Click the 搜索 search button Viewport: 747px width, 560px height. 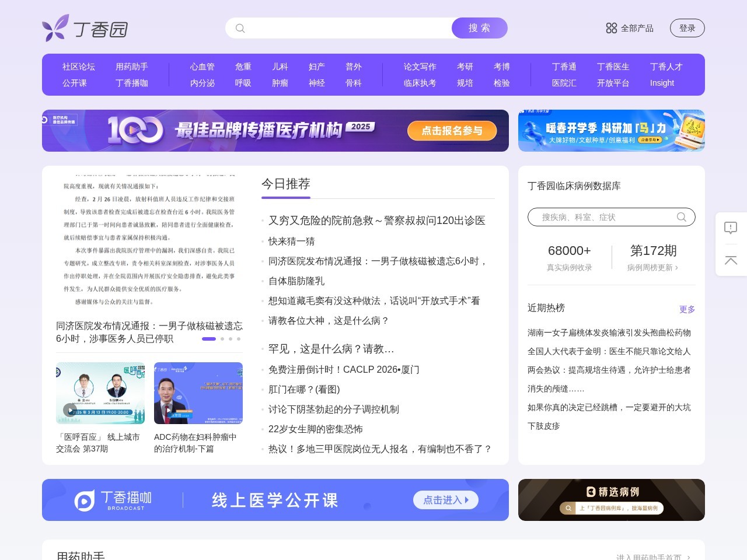[x=479, y=27]
